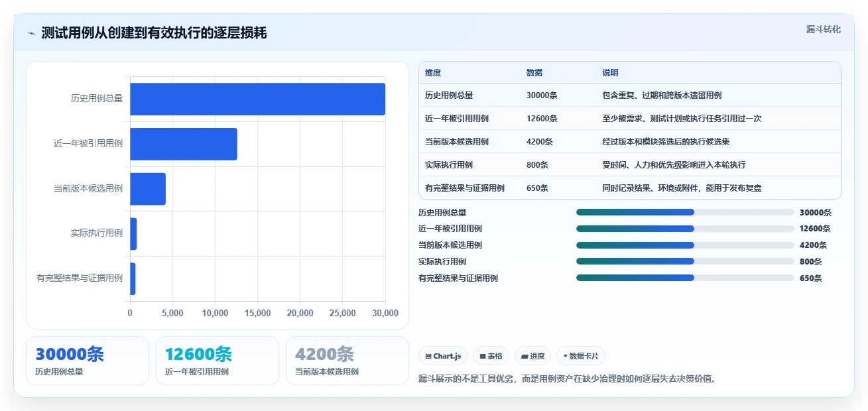
Task: Click the 近一年被引用用例 cell in the table
Action: (457, 119)
